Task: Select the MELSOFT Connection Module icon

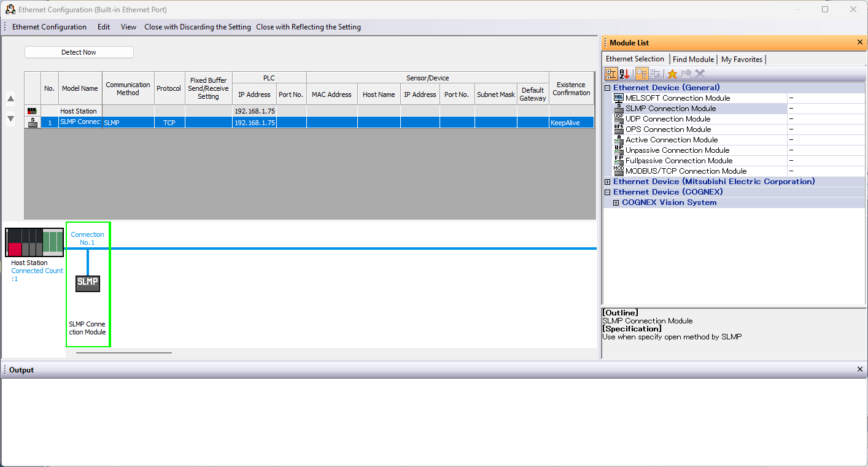Action: tap(619, 98)
